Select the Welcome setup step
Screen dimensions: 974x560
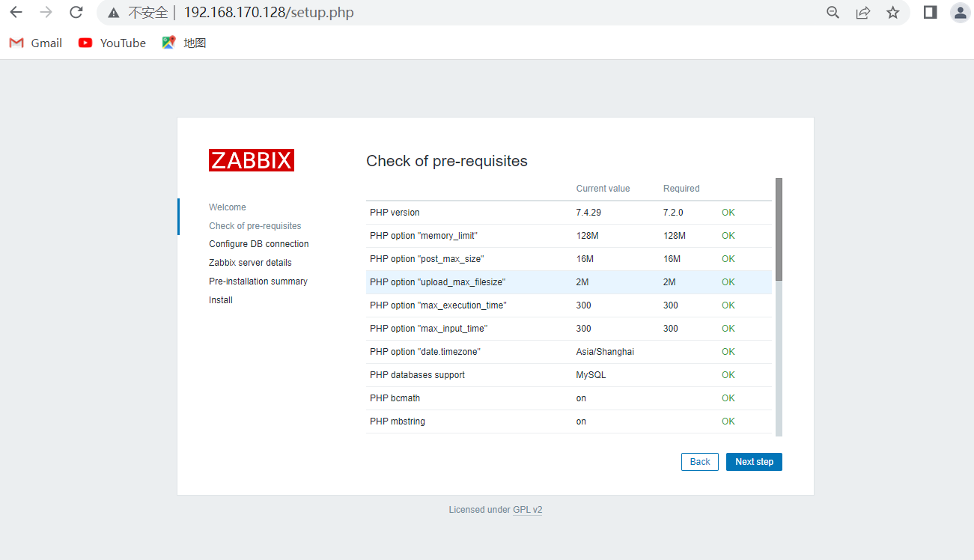pyautogui.click(x=228, y=207)
